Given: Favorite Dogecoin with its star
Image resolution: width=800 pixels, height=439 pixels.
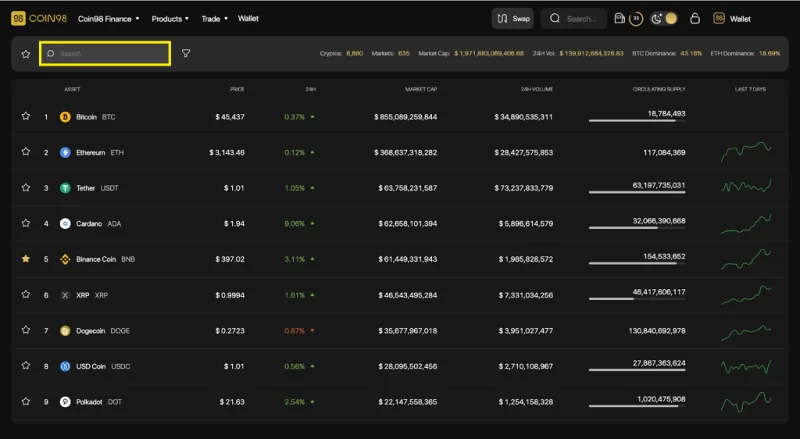Looking at the screenshot, I should coord(26,330).
